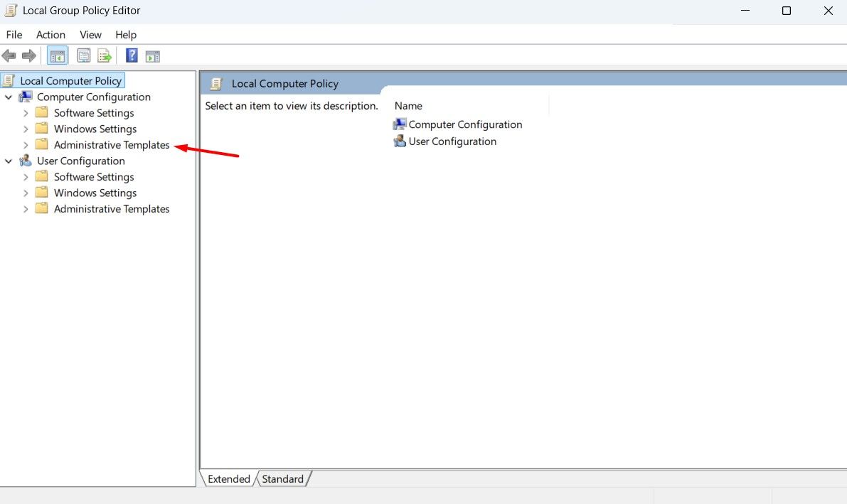The height and width of the screenshot is (504, 847).
Task: Click the Forward arrow toolbar icon
Action: tap(28, 55)
